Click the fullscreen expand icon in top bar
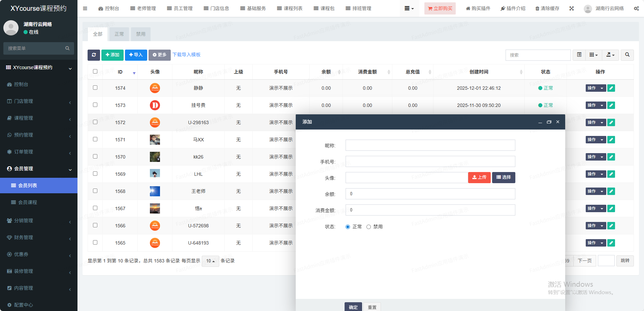This screenshot has height=311, width=644. coord(572,8)
